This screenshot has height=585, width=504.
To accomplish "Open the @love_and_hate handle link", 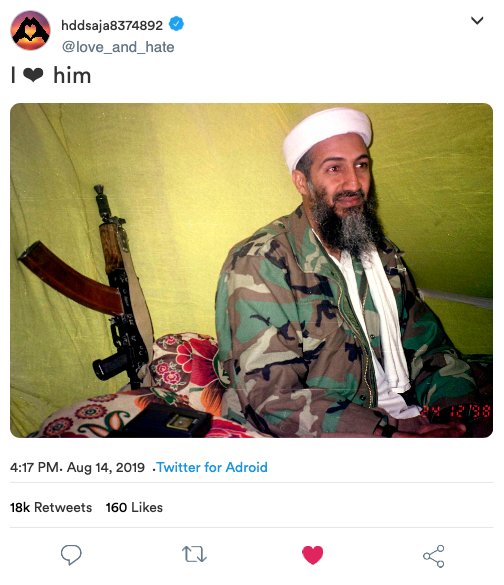I will click(x=118, y=47).
